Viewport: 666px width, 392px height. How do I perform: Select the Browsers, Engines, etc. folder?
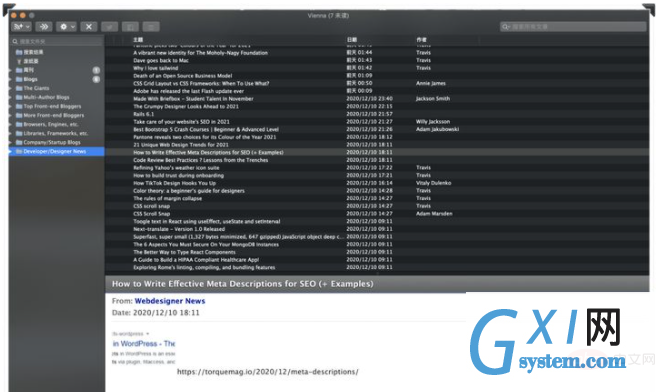click(x=51, y=124)
